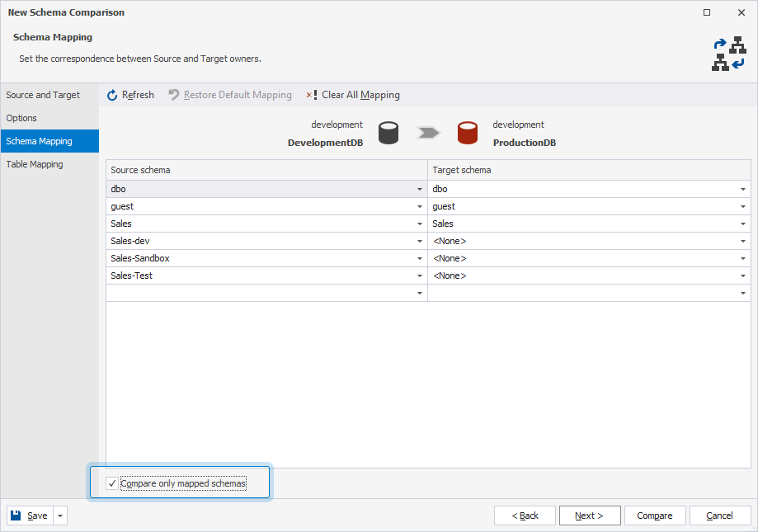This screenshot has height=532, width=758.
Task: Uncheck Compare only mapped schemas
Action: [x=112, y=483]
